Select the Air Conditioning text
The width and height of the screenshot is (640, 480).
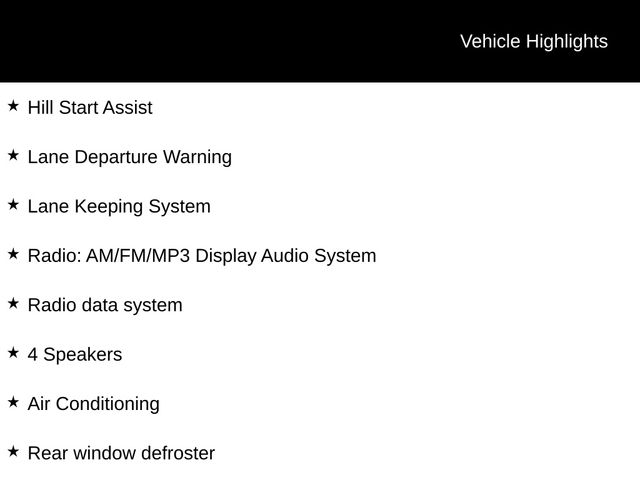pos(93,404)
